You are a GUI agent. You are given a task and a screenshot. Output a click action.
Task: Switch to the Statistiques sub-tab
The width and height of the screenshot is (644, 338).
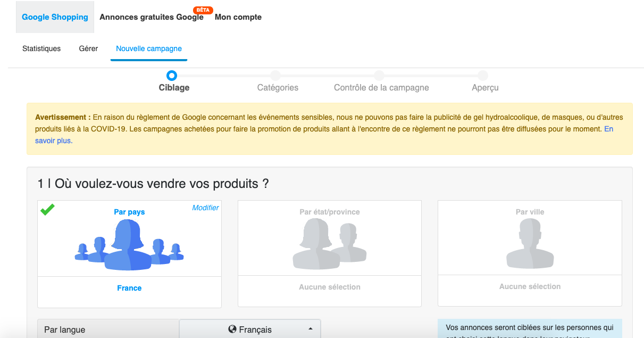click(41, 48)
